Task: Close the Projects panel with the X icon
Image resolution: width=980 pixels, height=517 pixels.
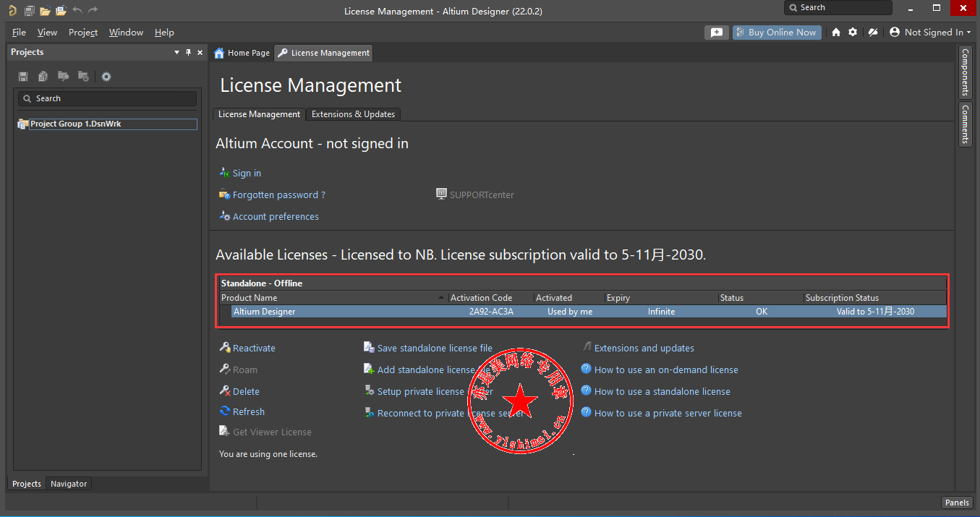Action: pos(200,52)
